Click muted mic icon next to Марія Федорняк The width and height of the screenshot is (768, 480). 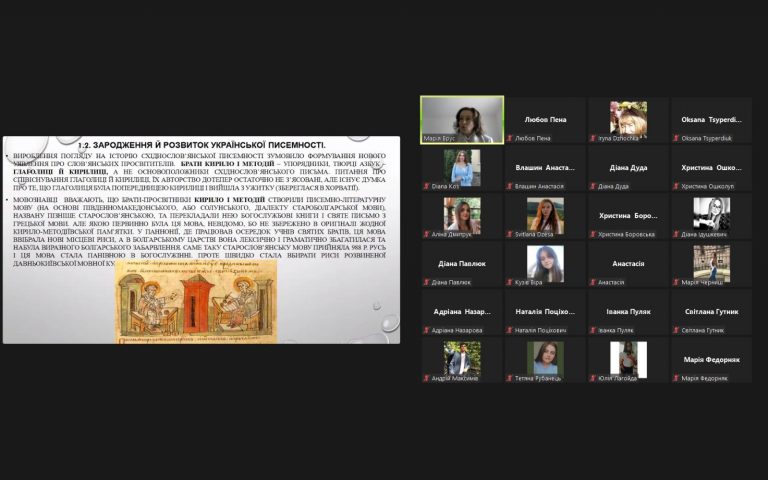tap(676, 379)
